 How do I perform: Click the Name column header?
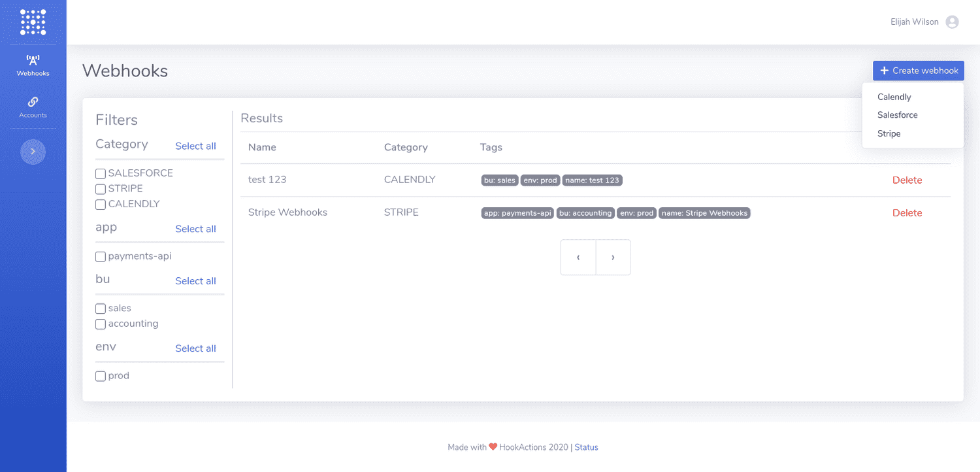coord(262,147)
